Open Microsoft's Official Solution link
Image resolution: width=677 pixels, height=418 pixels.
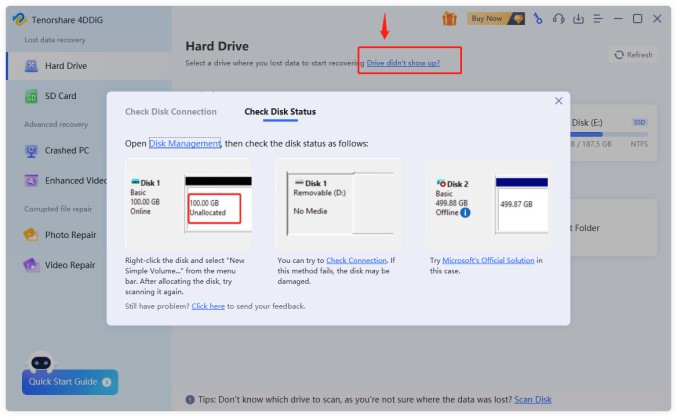pyautogui.click(x=488, y=260)
